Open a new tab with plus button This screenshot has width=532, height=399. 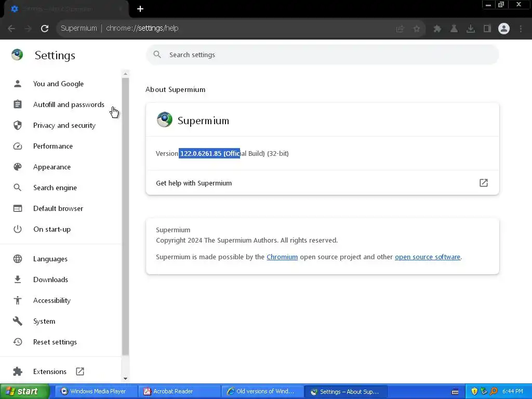click(140, 9)
